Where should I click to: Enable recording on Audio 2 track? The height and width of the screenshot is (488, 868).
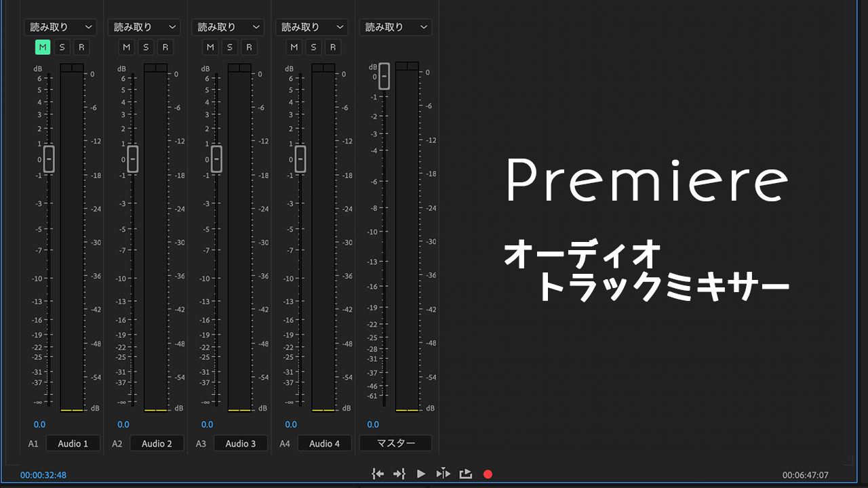165,47
